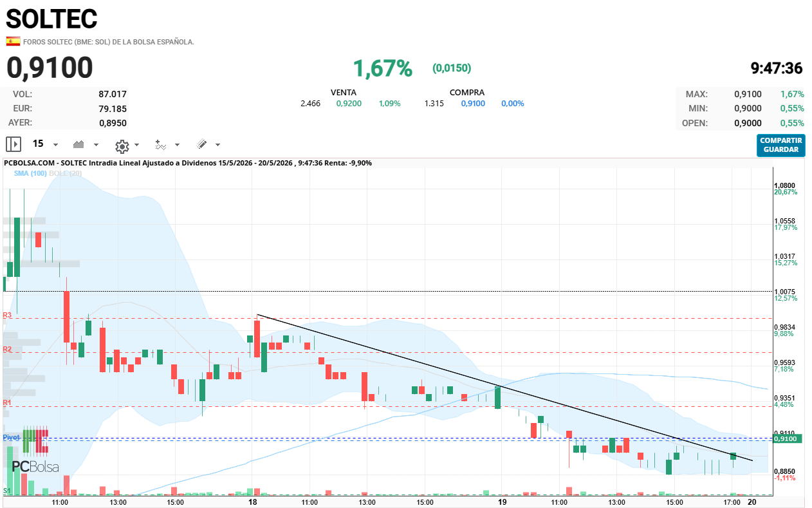Expand the dropdown arrow next to gear
This screenshot has height=508, width=812.
(x=137, y=145)
